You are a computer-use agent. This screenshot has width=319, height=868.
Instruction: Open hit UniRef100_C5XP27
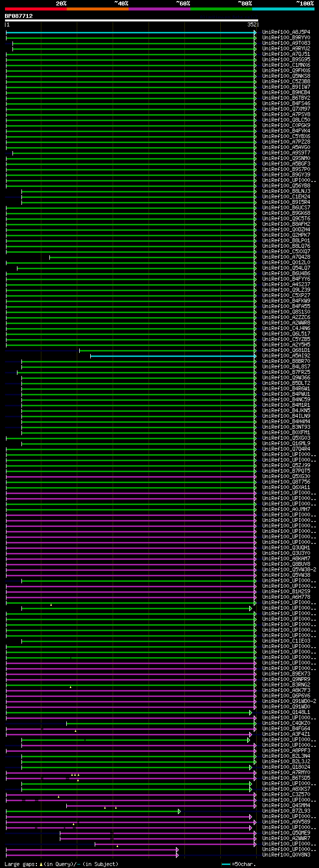click(286, 295)
